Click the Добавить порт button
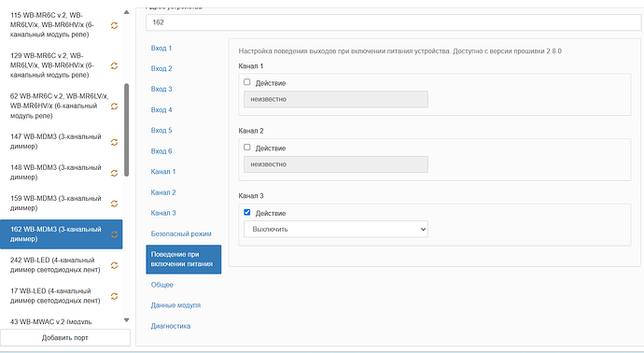Screen dimensions: 644x353 point(65,337)
